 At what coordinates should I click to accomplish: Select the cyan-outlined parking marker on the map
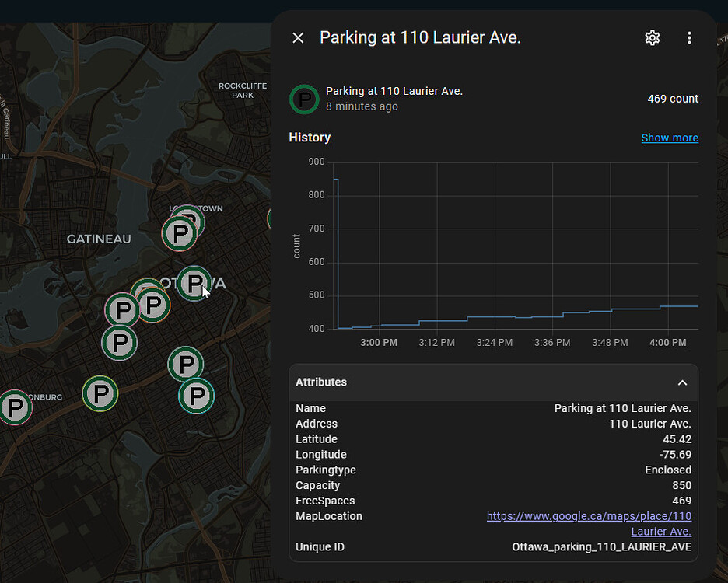click(196, 396)
